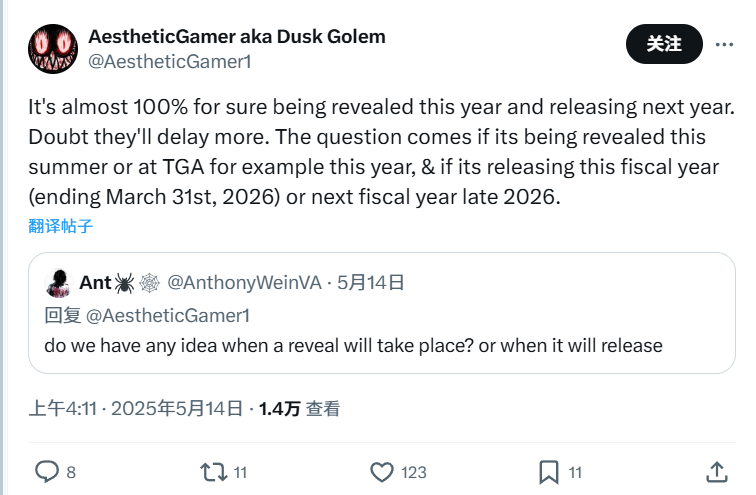Image resolution: width=756 pixels, height=495 pixels.
Task: Like the post with heart icon
Action: [x=382, y=472]
